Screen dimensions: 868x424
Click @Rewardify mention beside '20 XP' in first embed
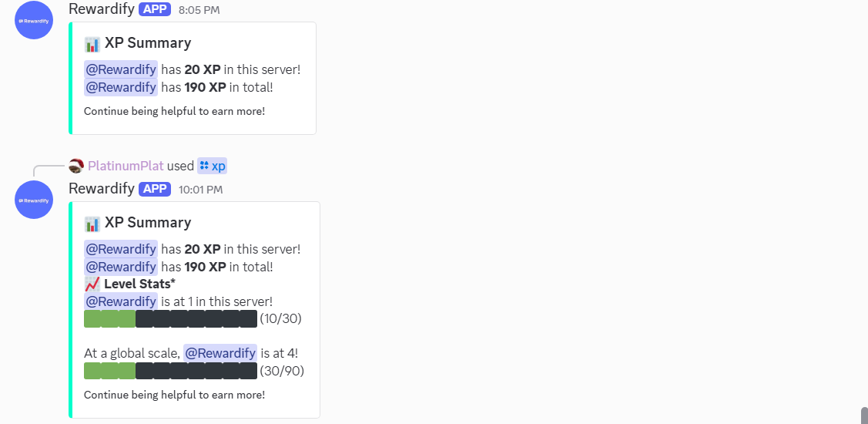pyautogui.click(x=121, y=69)
